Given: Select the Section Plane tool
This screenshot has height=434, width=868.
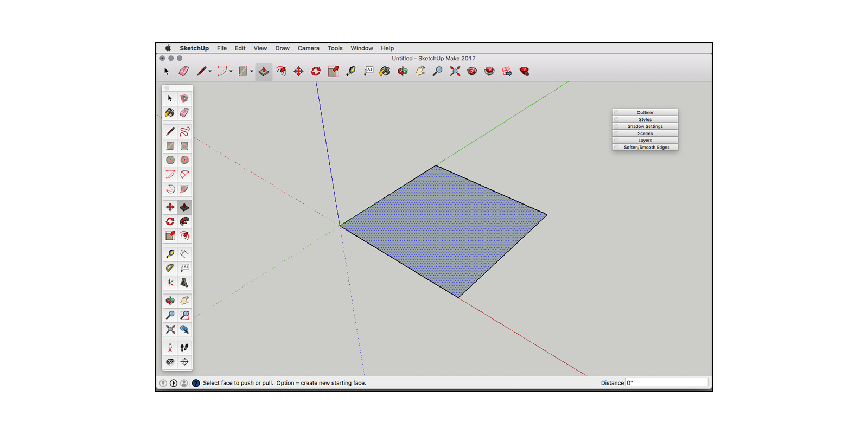Looking at the screenshot, I should point(184,362).
